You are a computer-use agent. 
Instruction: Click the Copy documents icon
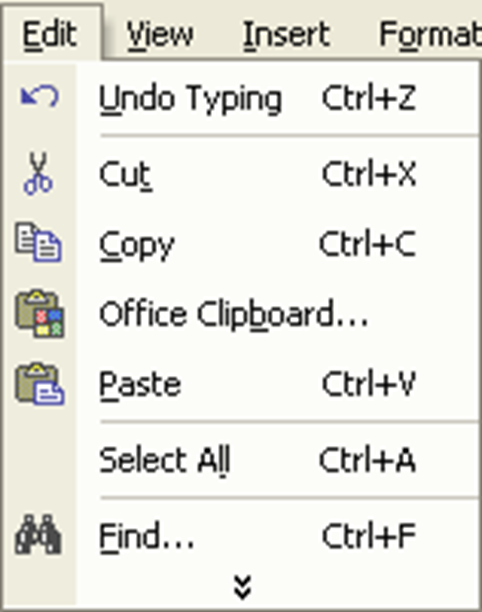[x=38, y=242]
